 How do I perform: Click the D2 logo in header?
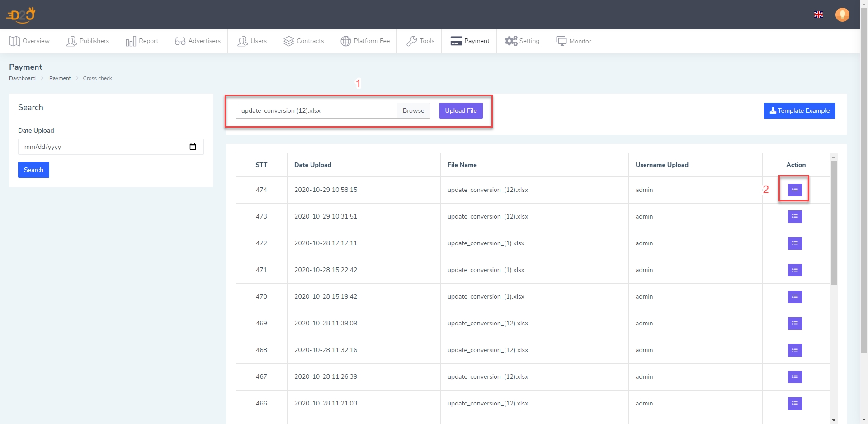pos(21,15)
